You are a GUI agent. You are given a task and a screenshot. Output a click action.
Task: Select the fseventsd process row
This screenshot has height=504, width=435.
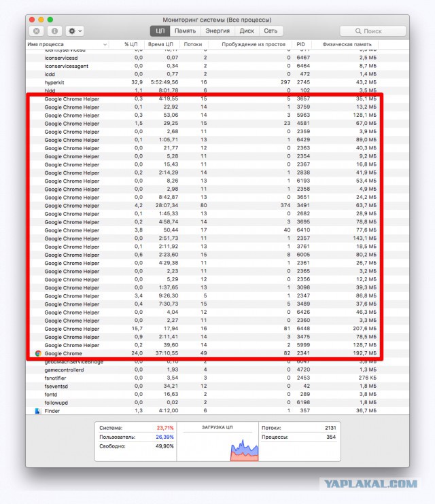click(x=217, y=386)
